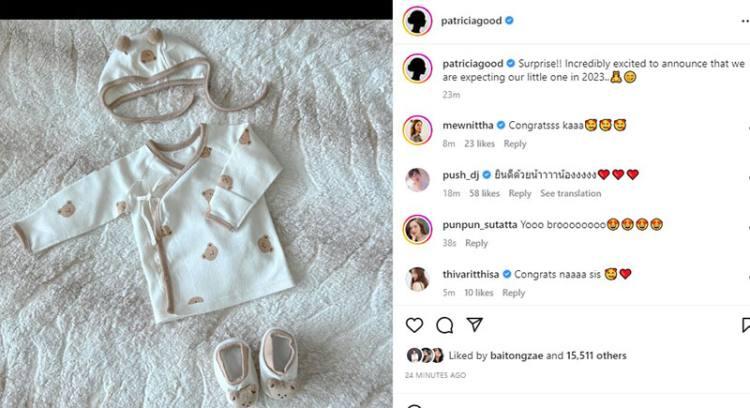Like the post with heart icon
The image size is (750, 408).
414,325
